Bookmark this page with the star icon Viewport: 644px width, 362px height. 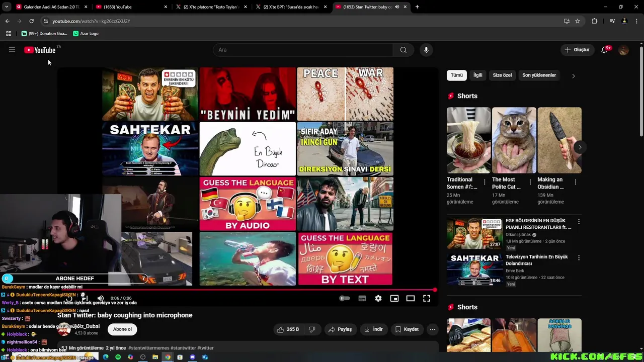tap(578, 21)
